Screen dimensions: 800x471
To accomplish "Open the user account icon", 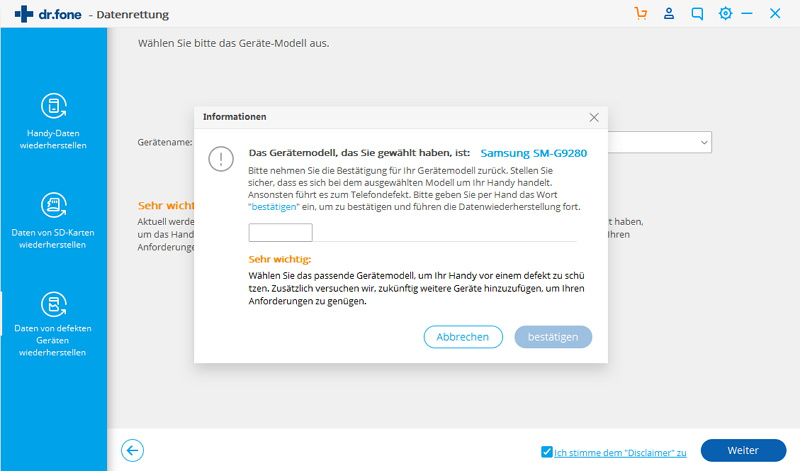I will coord(669,13).
